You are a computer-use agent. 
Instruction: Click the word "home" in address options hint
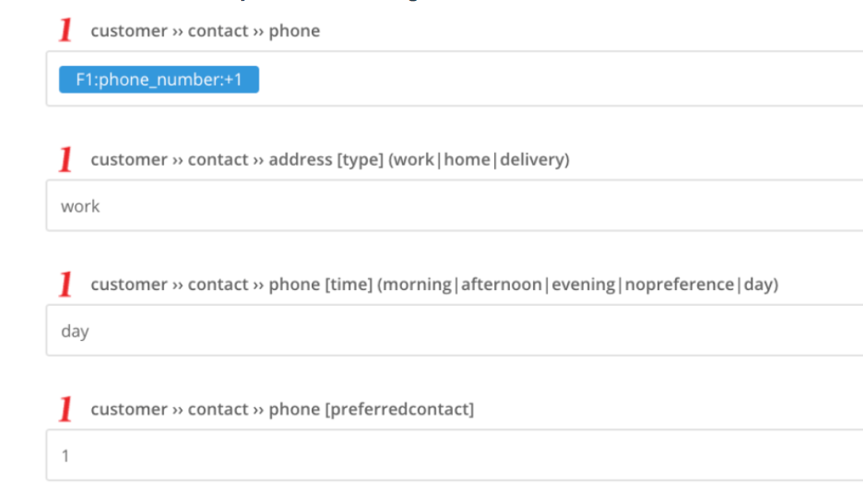click(466, 159)
